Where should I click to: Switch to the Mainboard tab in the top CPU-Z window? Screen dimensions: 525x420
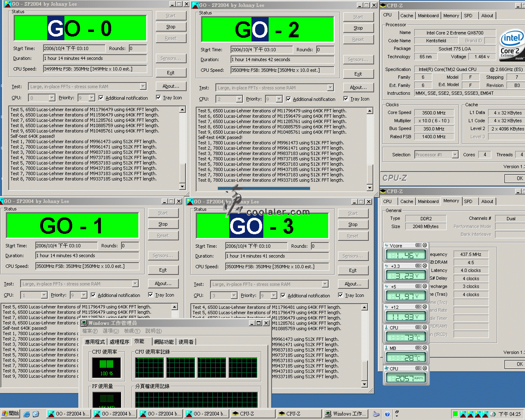428,16
